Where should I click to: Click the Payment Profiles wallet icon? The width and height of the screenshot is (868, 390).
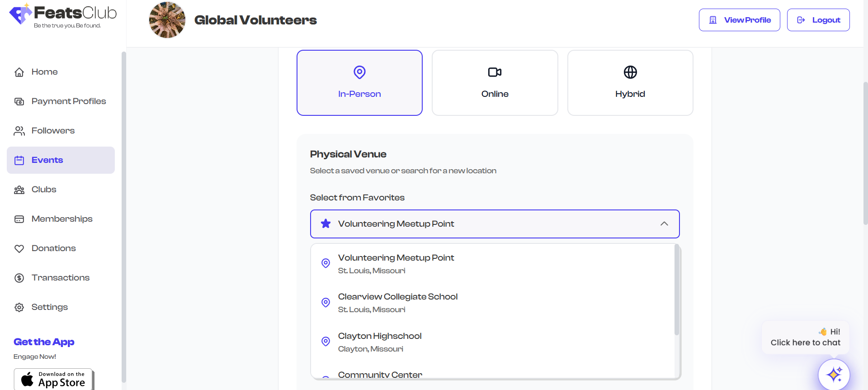point(19,101)
